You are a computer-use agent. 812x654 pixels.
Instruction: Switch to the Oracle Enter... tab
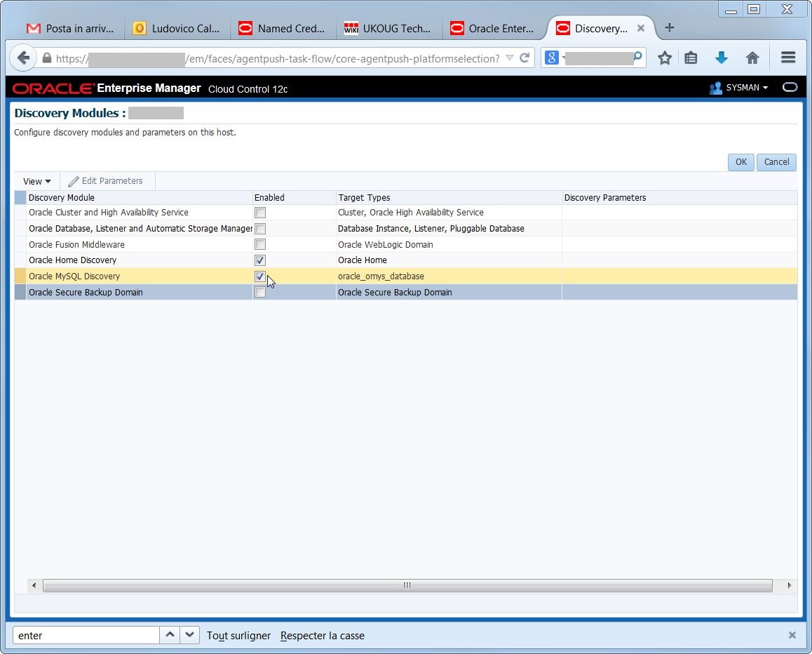click(492, 29)
